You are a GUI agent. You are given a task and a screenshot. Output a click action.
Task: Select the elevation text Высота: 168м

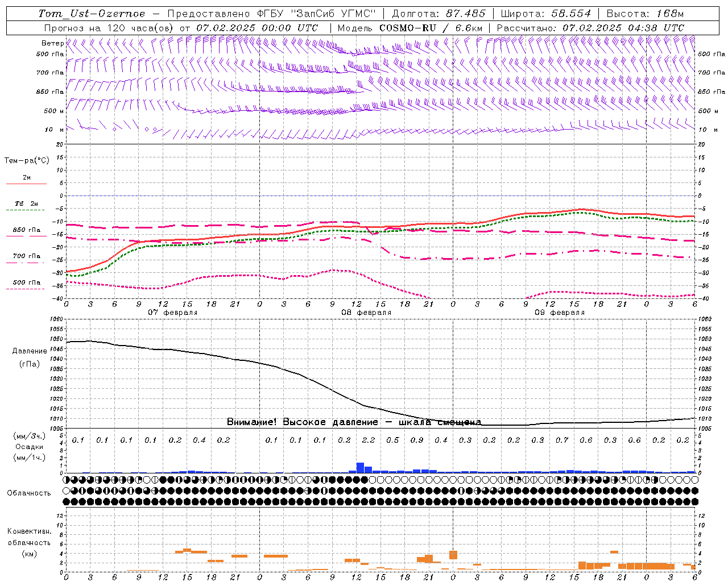(645, 14)
